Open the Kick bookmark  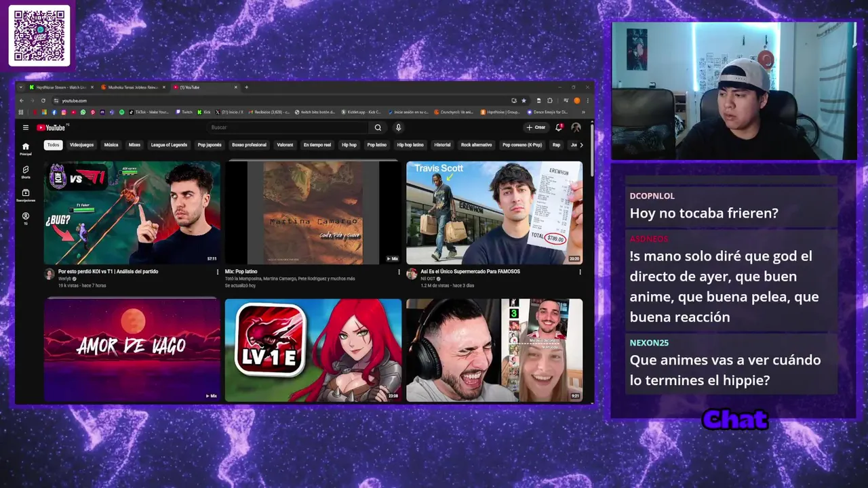pos(204,112)
